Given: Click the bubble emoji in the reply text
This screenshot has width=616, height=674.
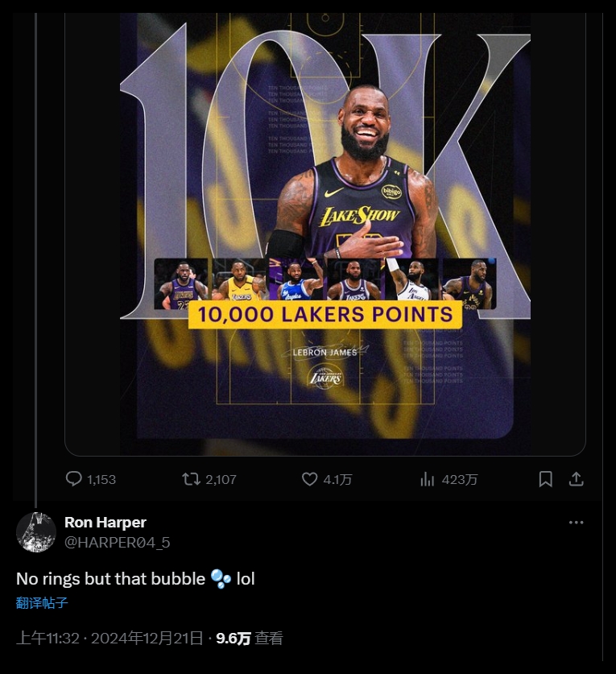Looking at the screenshot, I should [x=221, y=578].
